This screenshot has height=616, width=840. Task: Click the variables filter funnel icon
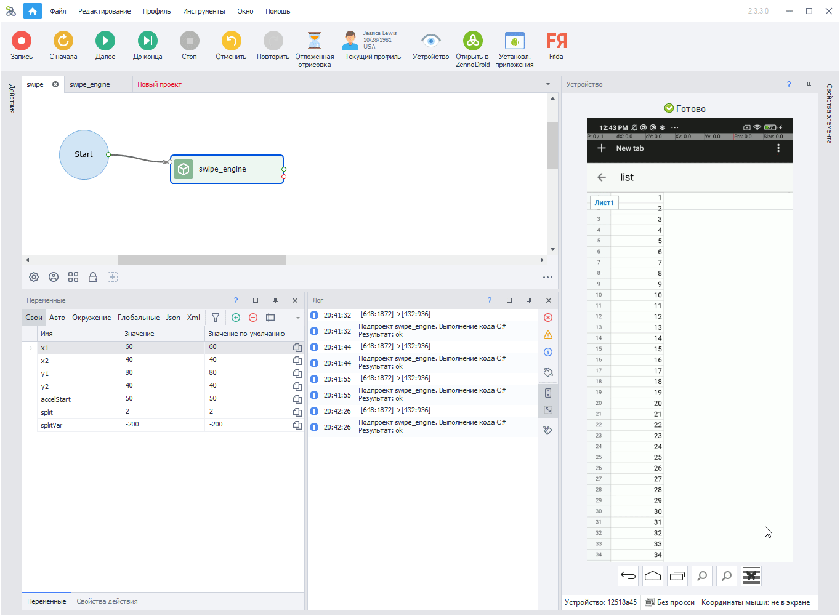click(216, 318)
